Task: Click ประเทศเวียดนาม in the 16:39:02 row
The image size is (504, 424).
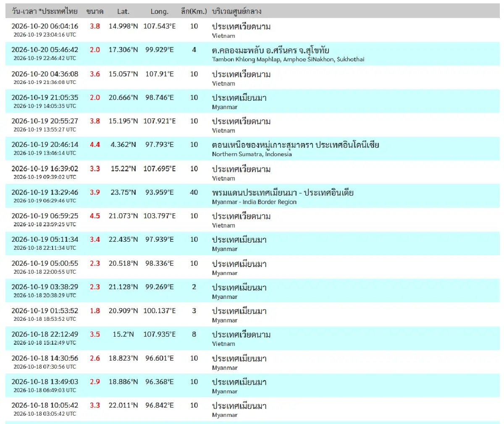Action: 241,169
